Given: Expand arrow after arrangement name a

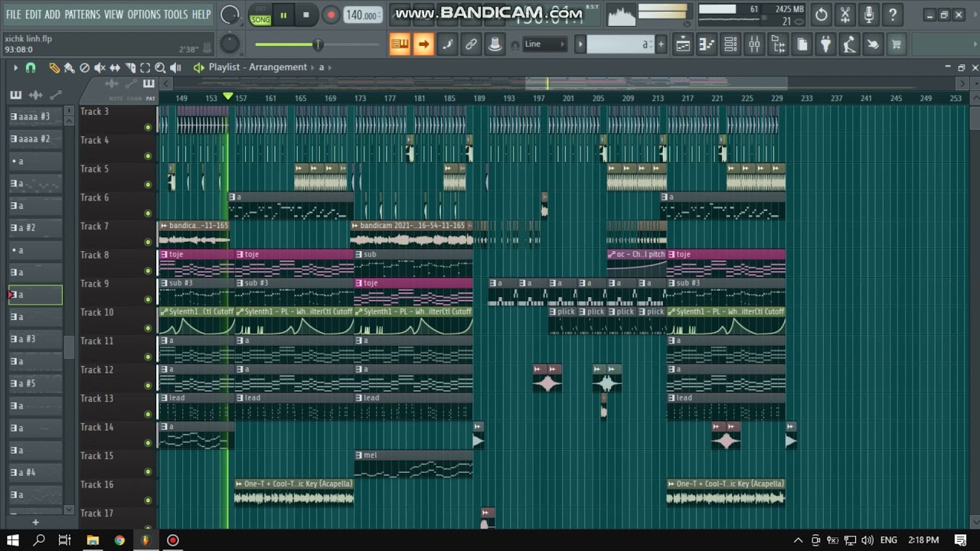Looking at the screenshot, I should click(x=329, y=67).
